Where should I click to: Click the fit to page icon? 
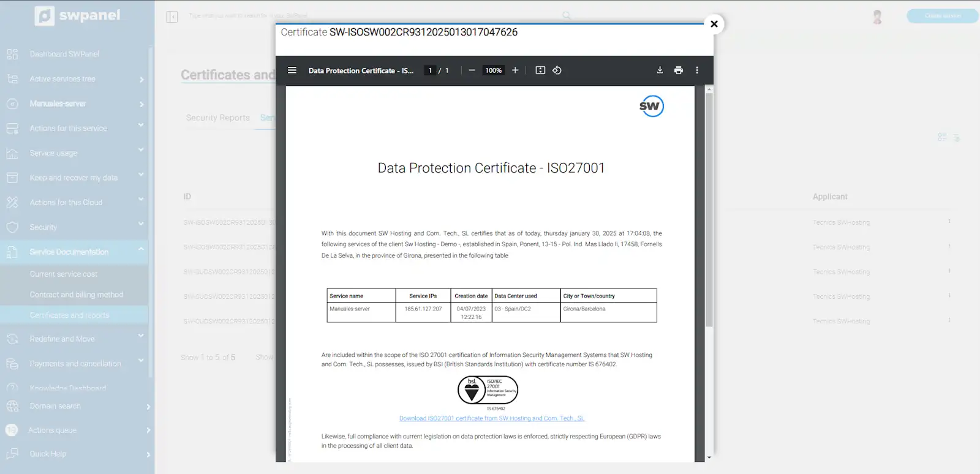[x=540, y=70]
